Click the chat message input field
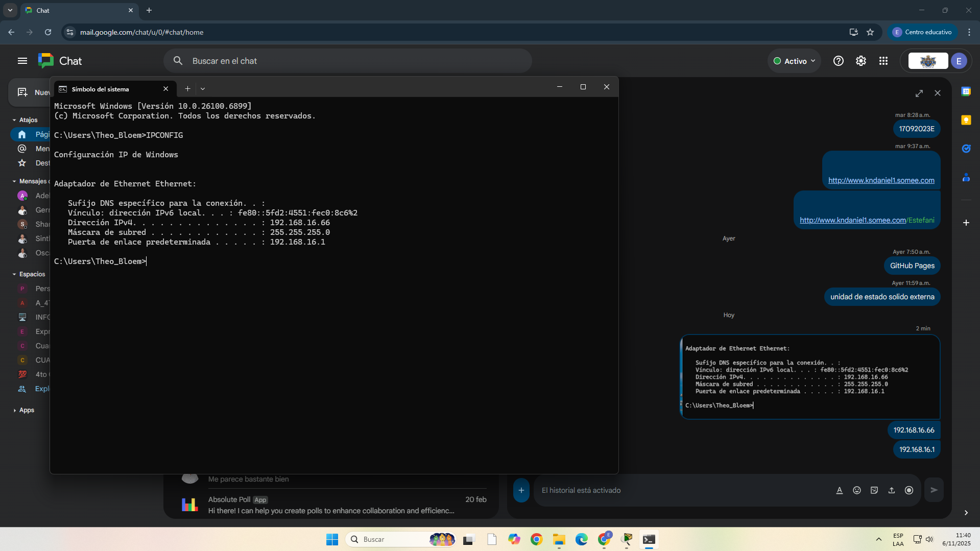The height and width of the screenshot is (551, 980). [x=664, y=490]
